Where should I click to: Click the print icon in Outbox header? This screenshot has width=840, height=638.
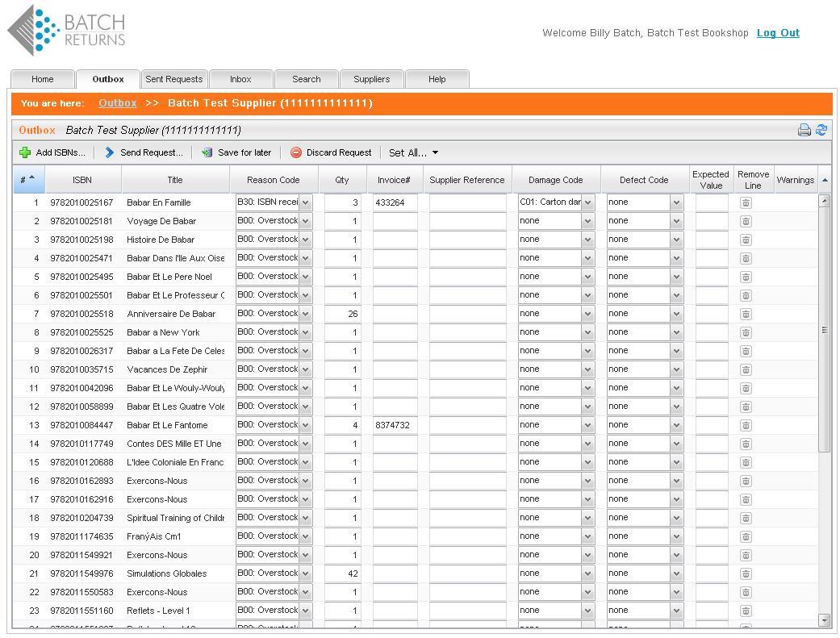pos(804,130)
